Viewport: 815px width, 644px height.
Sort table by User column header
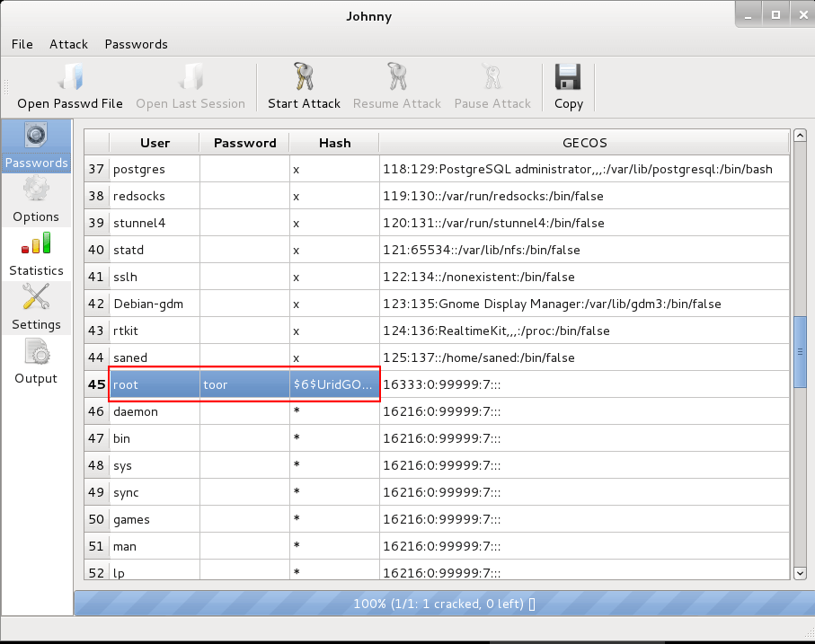click(155, 143)
